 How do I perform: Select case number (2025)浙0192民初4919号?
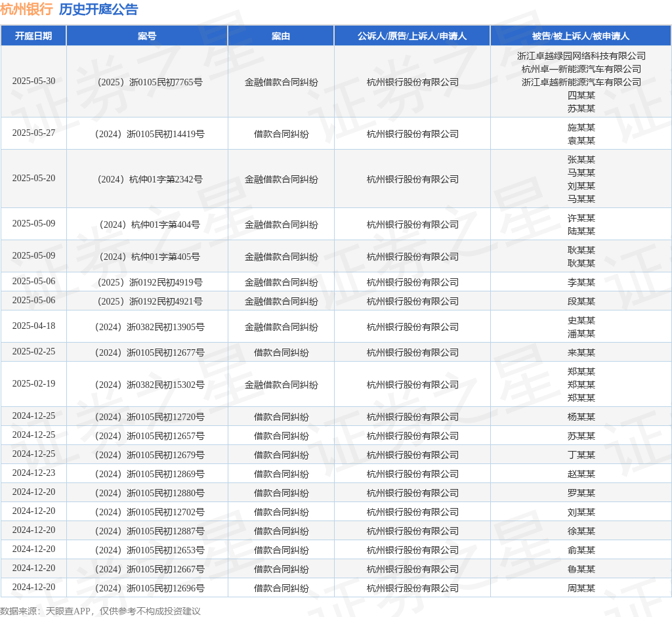tap(150, 282)
